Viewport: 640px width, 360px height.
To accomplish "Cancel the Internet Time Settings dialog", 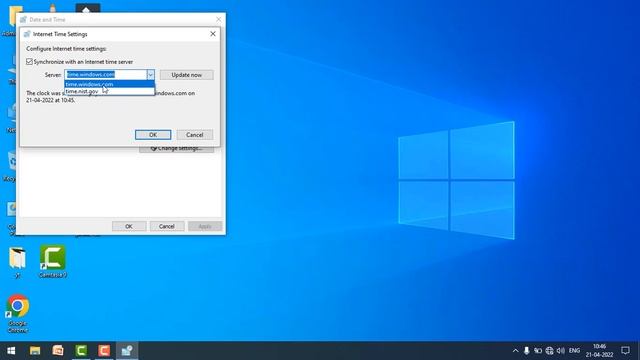I will [x=195, y=135].
